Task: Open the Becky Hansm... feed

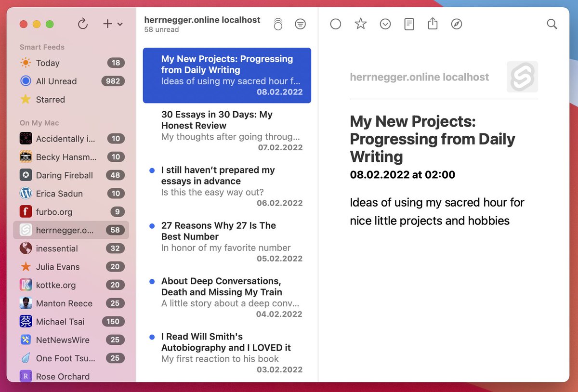Action: 71,157
